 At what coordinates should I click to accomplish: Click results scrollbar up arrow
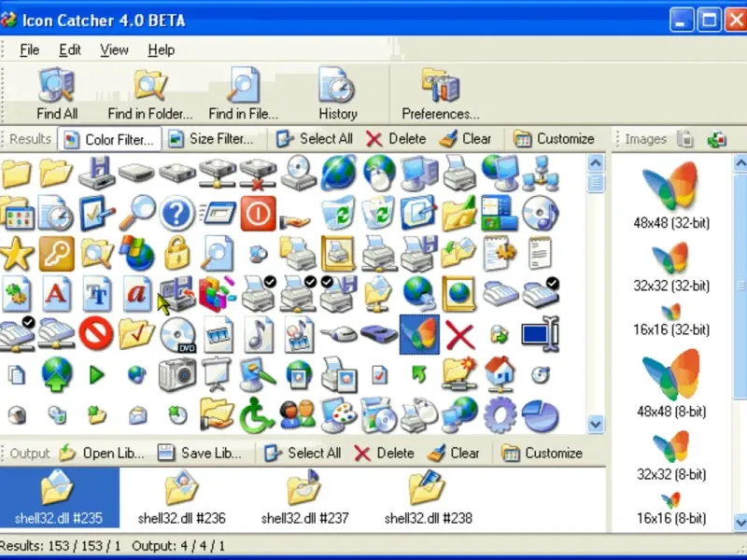pyautogui.click(x=596, y=163)
